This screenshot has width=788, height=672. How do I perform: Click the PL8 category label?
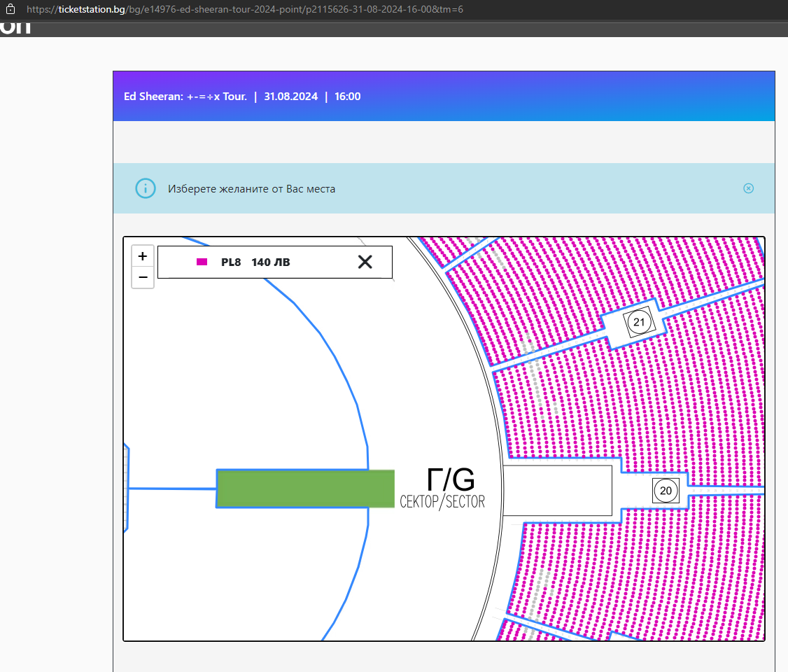point(231,262)
